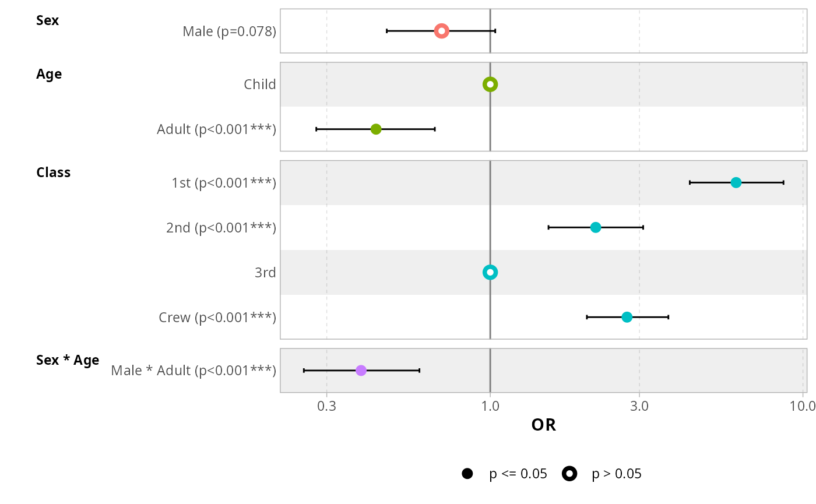Select the green Adult odds ratio dot
This screenshot has width=816, height=504.
click(376, 129)
